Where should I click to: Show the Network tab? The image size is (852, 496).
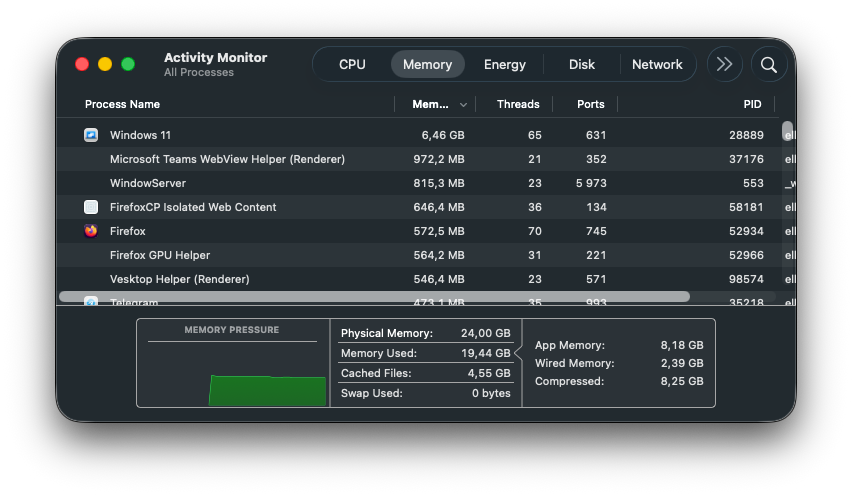coord(657,65)
